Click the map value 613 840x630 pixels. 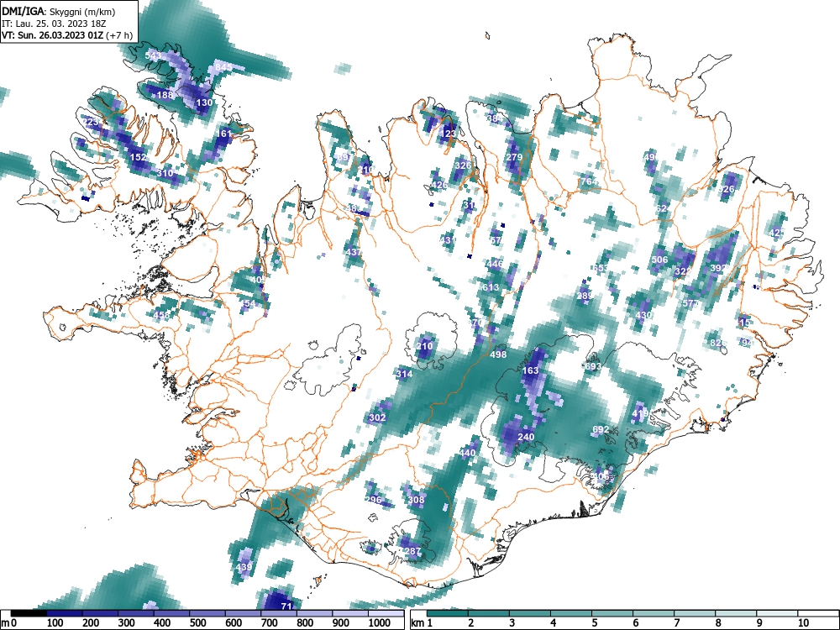point(491,287)
